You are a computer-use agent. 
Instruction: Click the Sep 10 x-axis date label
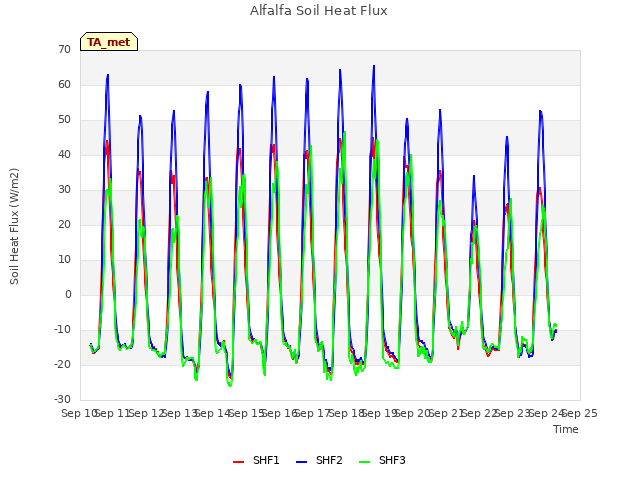[79, 413]
